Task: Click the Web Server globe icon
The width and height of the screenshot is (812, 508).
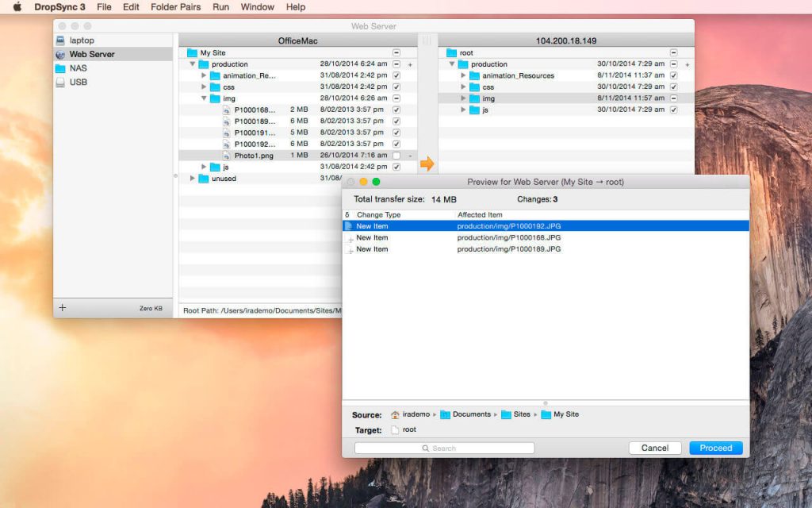Action: [61, 55]
